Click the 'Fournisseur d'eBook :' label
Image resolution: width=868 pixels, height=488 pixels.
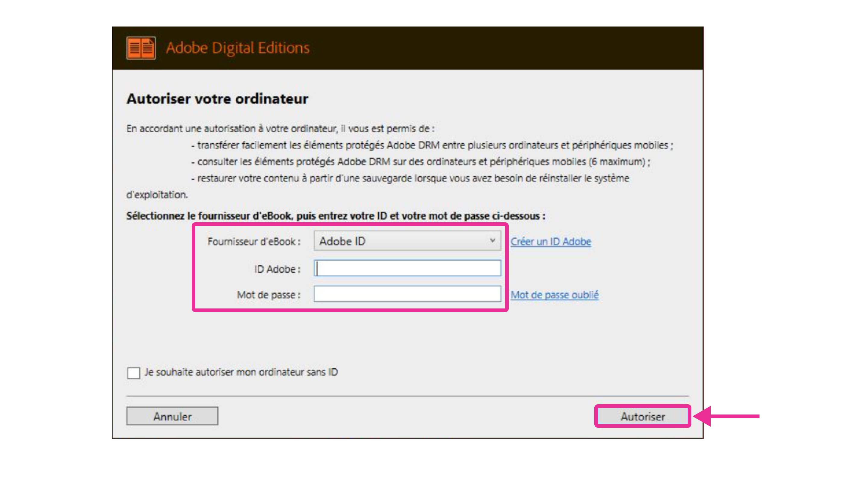pyautogui.click(x=254, y=242)
